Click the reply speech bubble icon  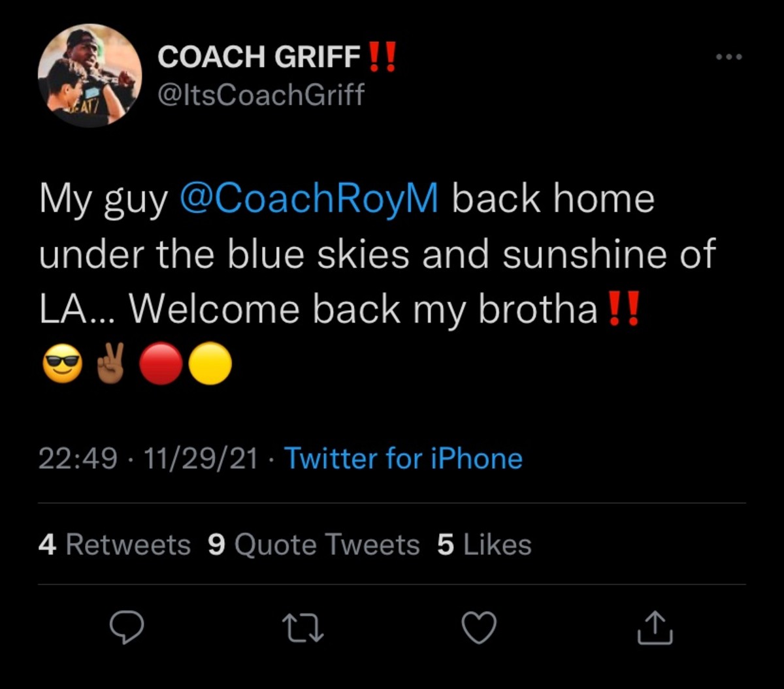[125, 628]
